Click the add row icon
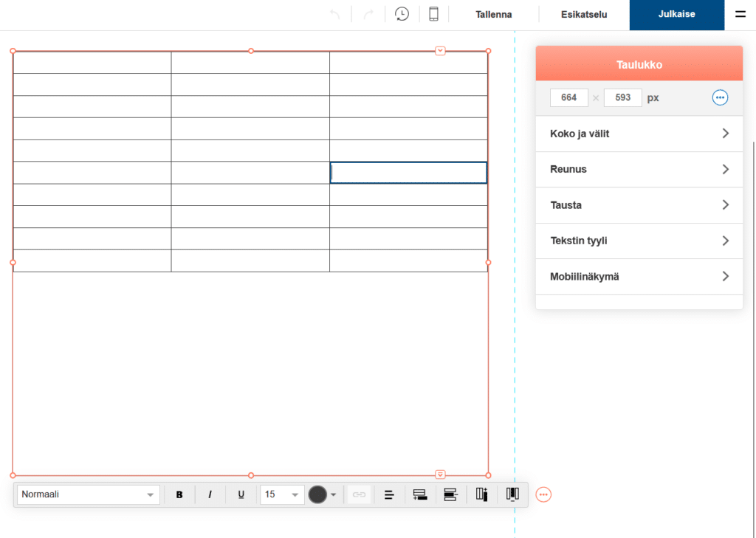The height and width of the screenshot is (538, 756). click(420, 494)
